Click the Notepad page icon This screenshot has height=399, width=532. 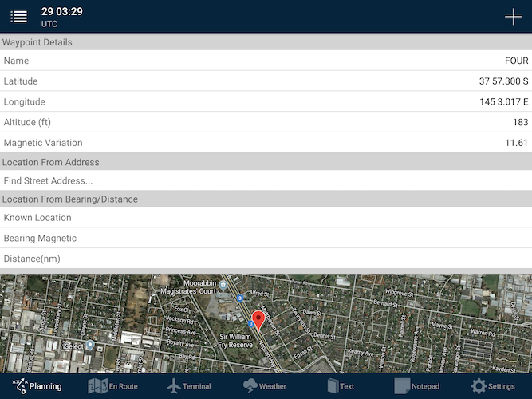tap(402, 386)
